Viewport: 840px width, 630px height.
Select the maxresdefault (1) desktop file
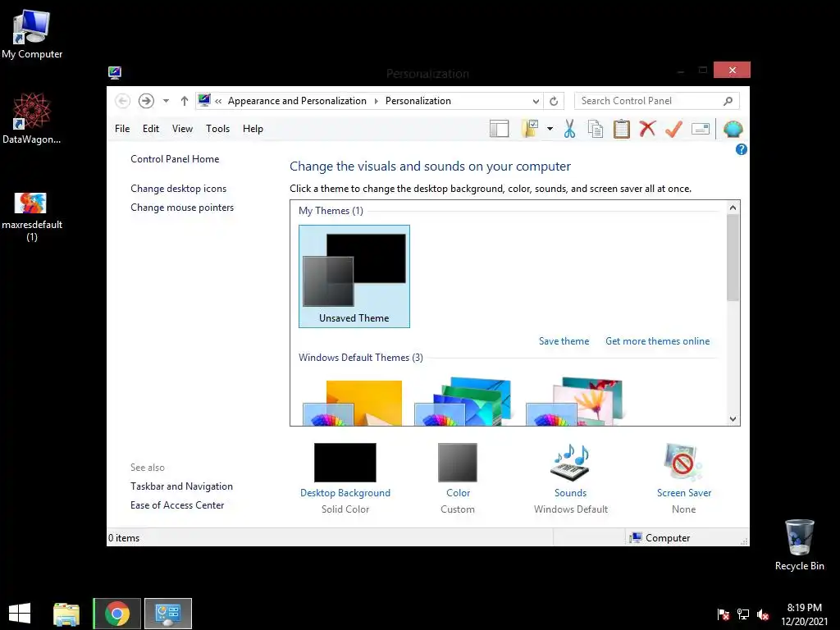[32, 217]
